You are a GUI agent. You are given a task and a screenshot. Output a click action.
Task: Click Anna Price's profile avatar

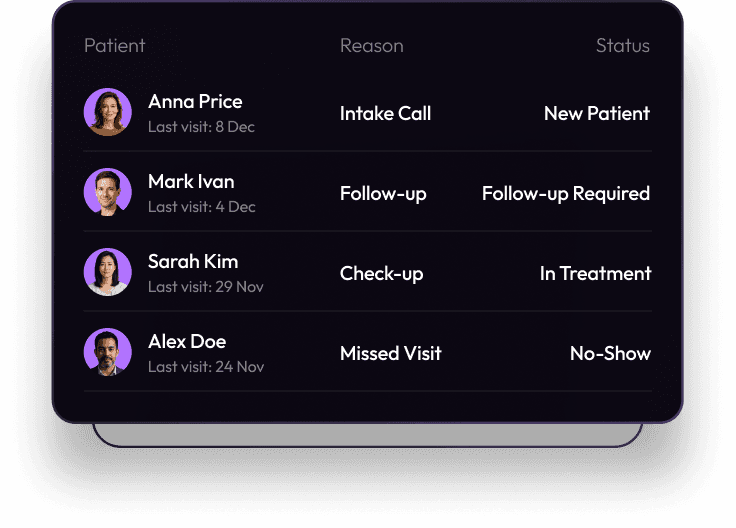(x=108, y=112)
